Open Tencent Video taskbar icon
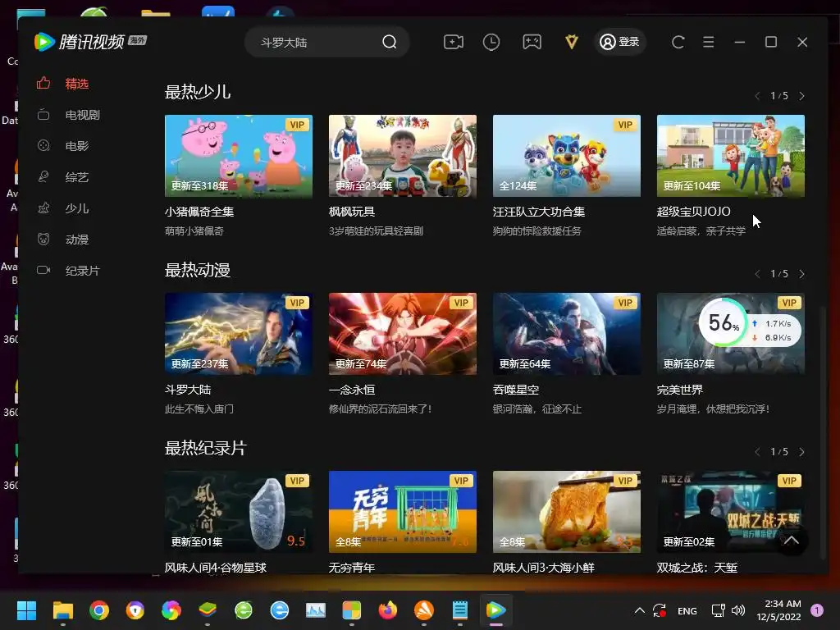Image resolution: width=840 pixels, height=630 pixels. pyautogui.click(x=495, y=610)
